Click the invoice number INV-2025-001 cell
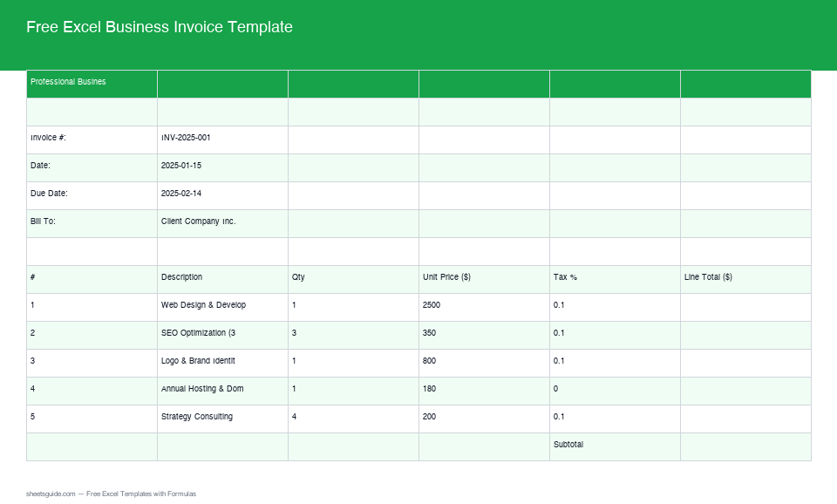Screen dimensions: 837x504 tap(222, 139)
